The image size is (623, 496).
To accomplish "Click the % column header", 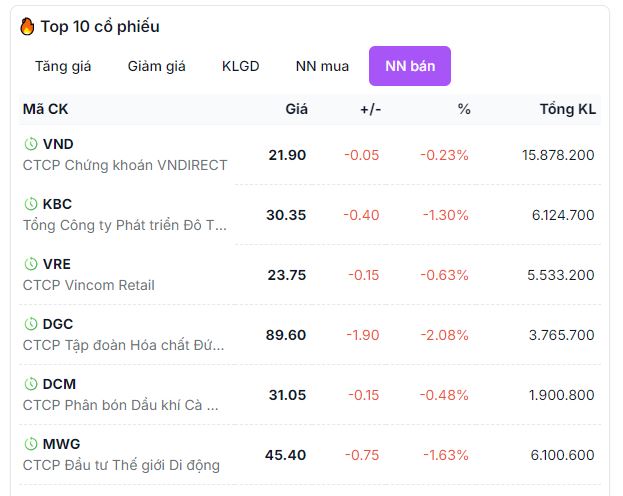I will tap(464, 109).
